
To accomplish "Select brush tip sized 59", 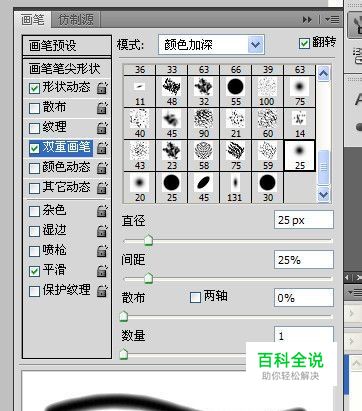I will click(268, 155).
